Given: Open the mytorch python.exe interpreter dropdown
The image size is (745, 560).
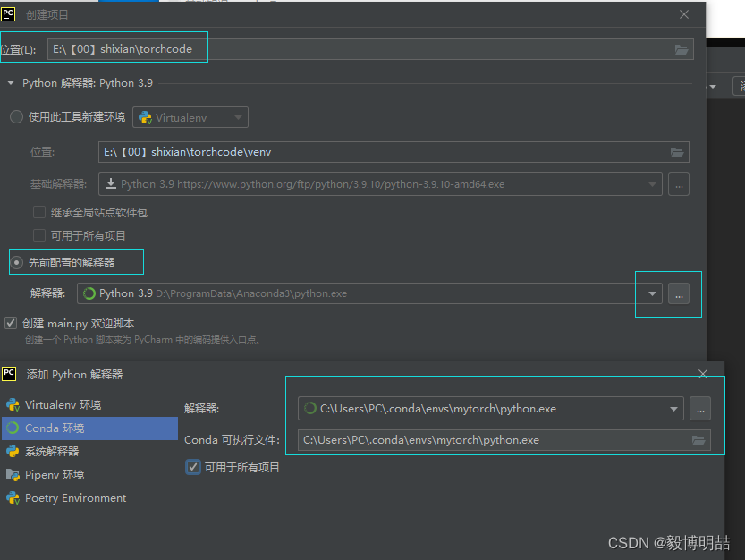Looking at the screenshot, I should tap(673, 409).
